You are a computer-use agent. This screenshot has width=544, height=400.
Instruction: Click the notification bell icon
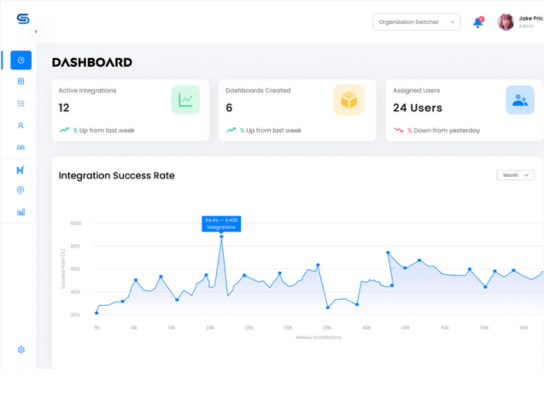(x=478, y=22)
